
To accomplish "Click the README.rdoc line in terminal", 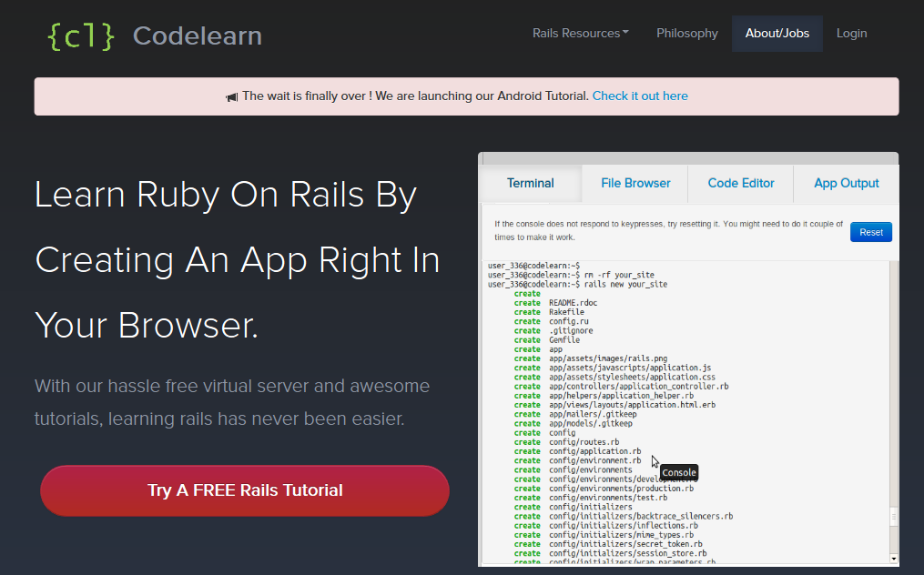I will 573,303.
